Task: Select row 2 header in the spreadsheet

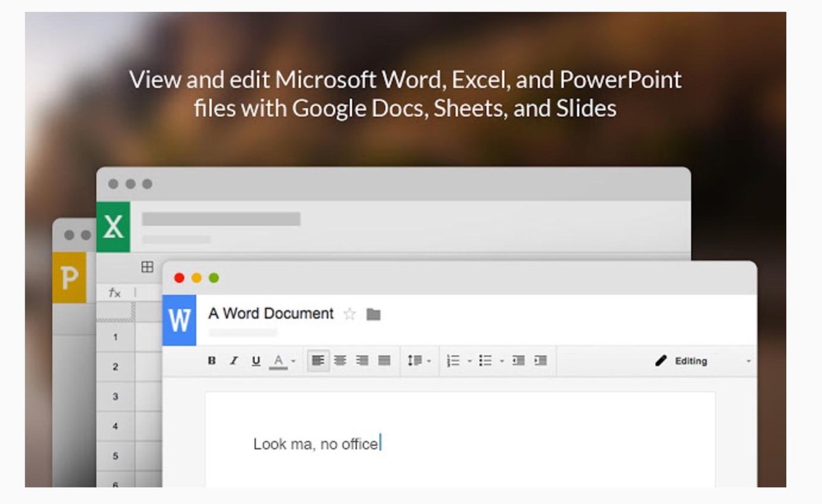Action: pos(115,367)
